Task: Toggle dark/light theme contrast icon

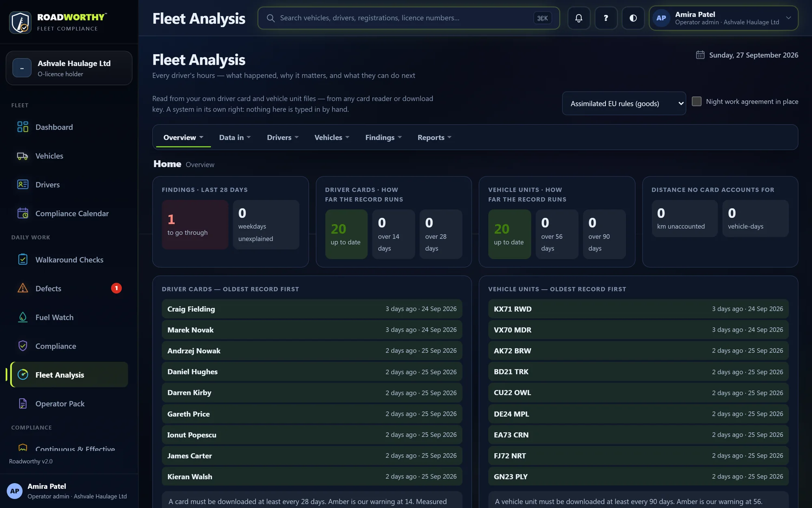Action: tap(633, 18)
